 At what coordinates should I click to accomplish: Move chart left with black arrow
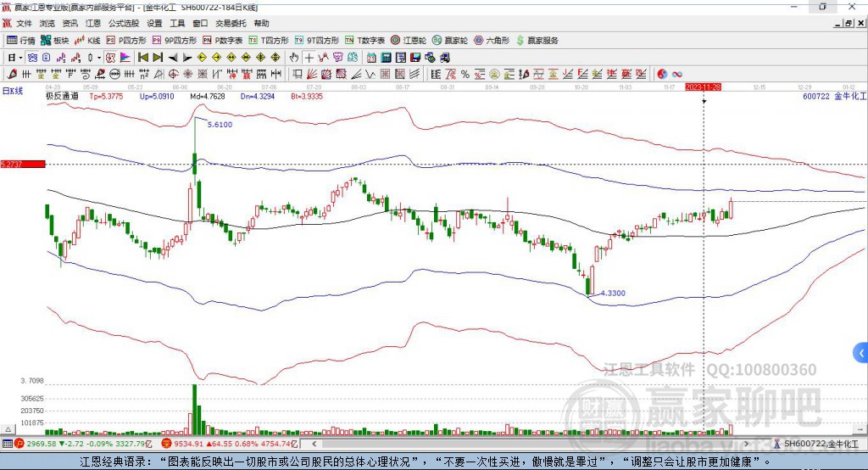point(173,58)
